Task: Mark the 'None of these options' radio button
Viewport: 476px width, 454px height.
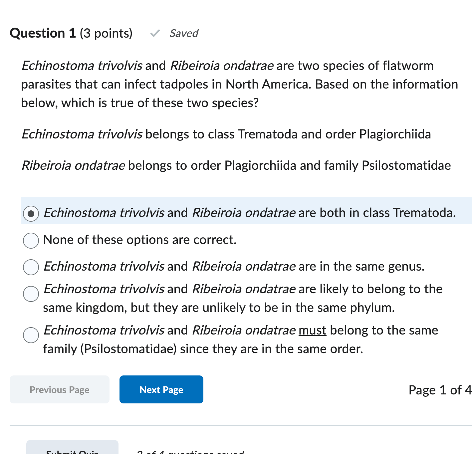Action: [x=31, y=240]
